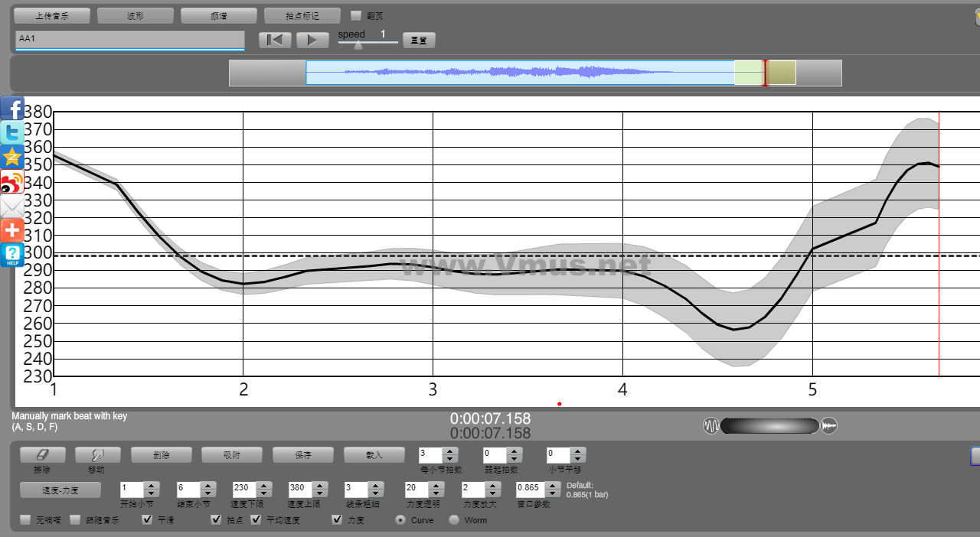This screenshot has width=980, height=537.
Task: Click the 0:00:07.158 time display
Action: [x=490, y=418]
